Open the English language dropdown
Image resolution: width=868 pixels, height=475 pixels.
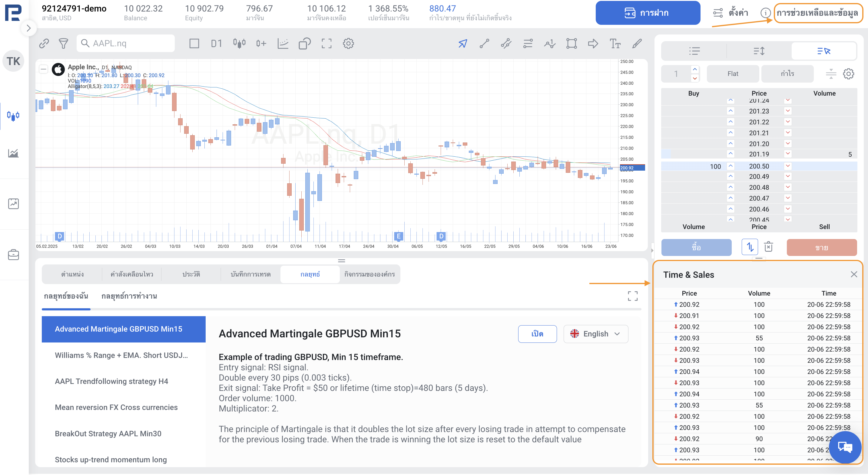(595, 334)
